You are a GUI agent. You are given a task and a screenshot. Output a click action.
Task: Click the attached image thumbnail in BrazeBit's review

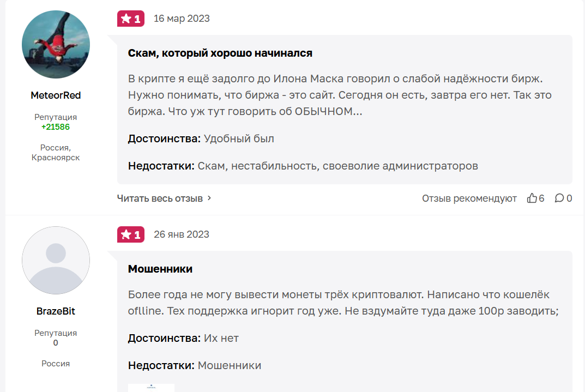click(x=151, y=388)
